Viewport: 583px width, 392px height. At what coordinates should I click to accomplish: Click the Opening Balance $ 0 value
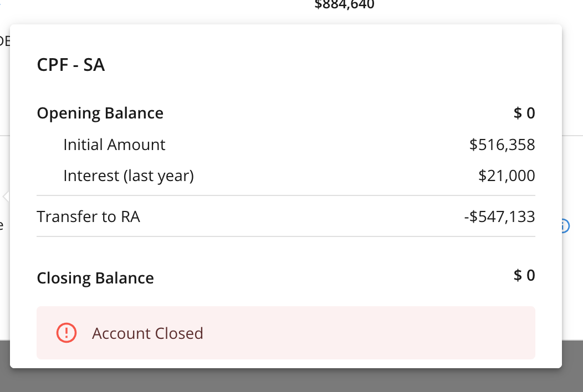524,114
